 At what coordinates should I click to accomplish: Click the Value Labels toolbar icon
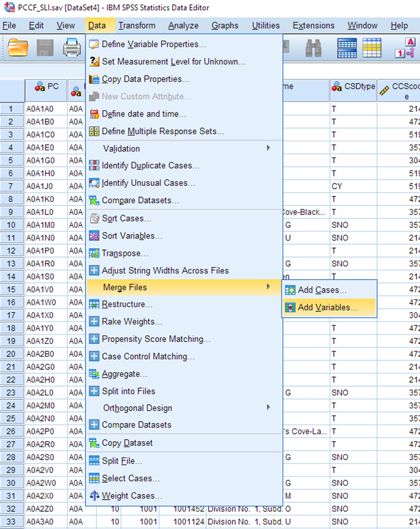coord(405,48)
